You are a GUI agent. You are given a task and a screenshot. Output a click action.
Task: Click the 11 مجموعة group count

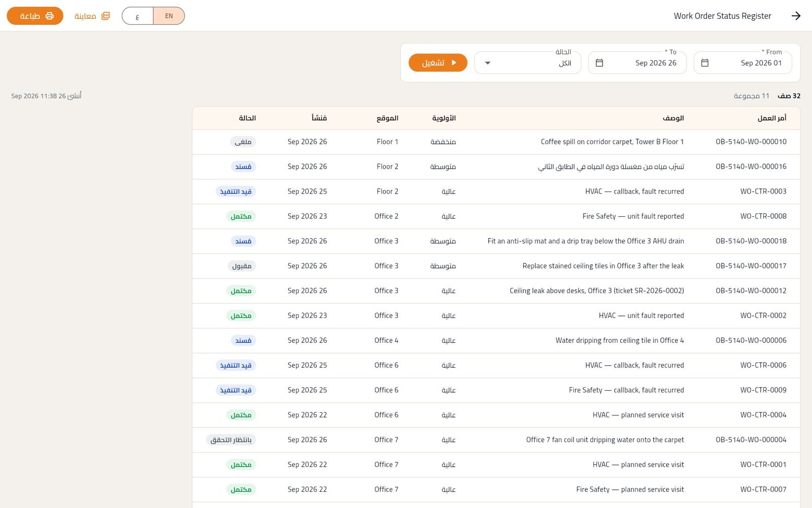(752, 96)
